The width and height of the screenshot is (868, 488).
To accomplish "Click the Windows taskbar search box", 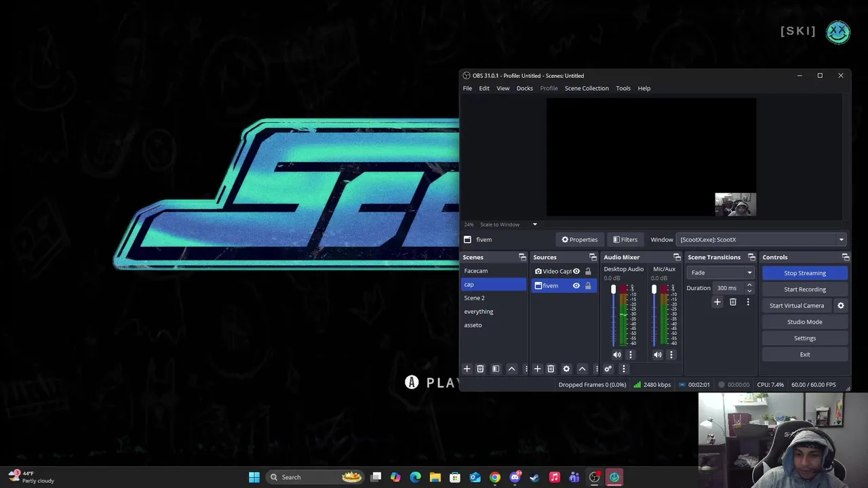I will pos(315,477).
